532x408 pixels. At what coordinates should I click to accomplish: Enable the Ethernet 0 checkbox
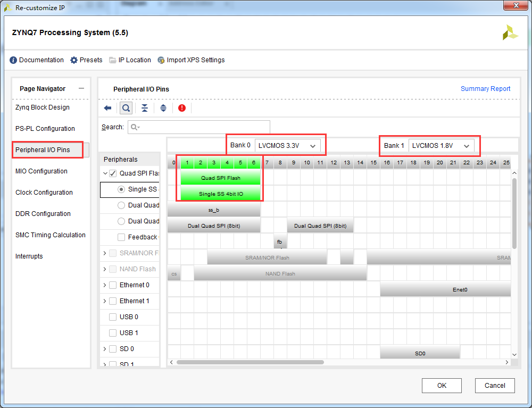coord(113,285)
